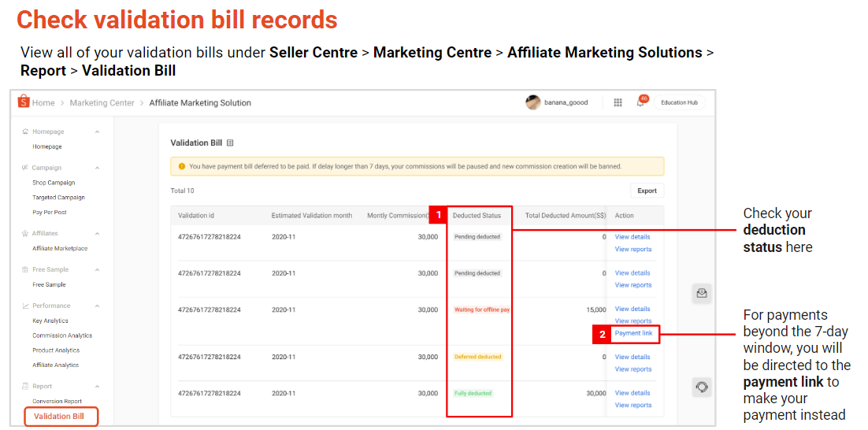Image resolution: width=868 pixels, height=430 pixels.
Task: Go to Commission Analytics page
Action: tap(61, 335)
